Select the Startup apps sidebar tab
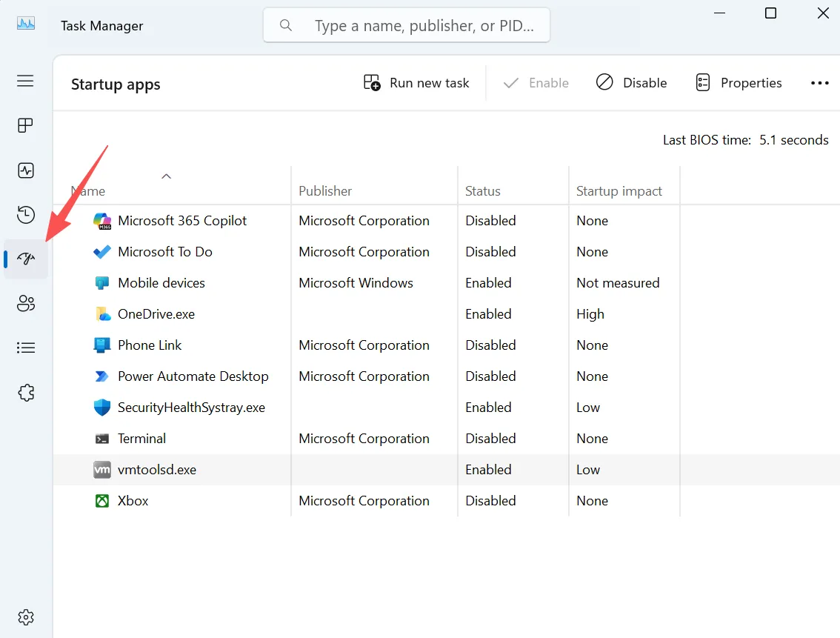This screenshot has height=638, width=840. click(x=25, y=259)
